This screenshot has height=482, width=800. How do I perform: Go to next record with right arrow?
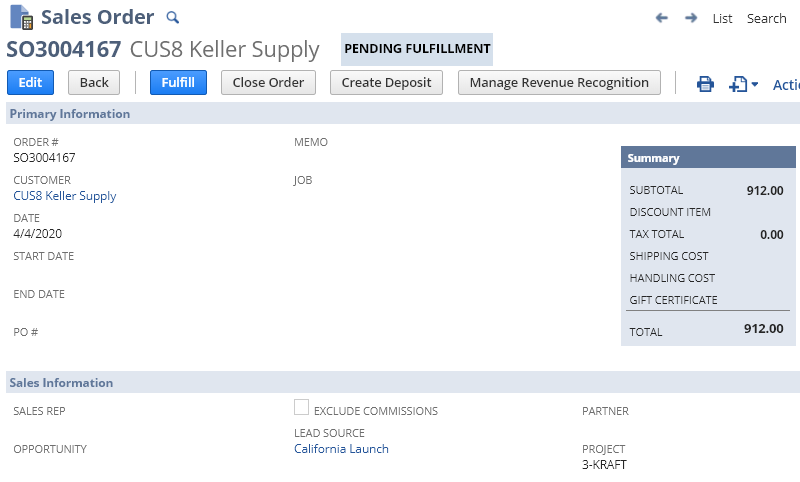(x=691, y=18)
